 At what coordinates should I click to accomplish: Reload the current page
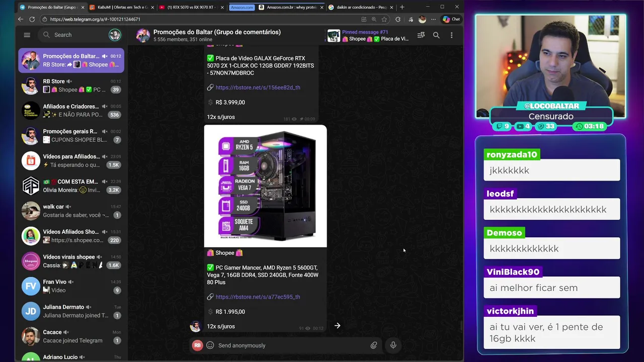click(x=32, y=19)
